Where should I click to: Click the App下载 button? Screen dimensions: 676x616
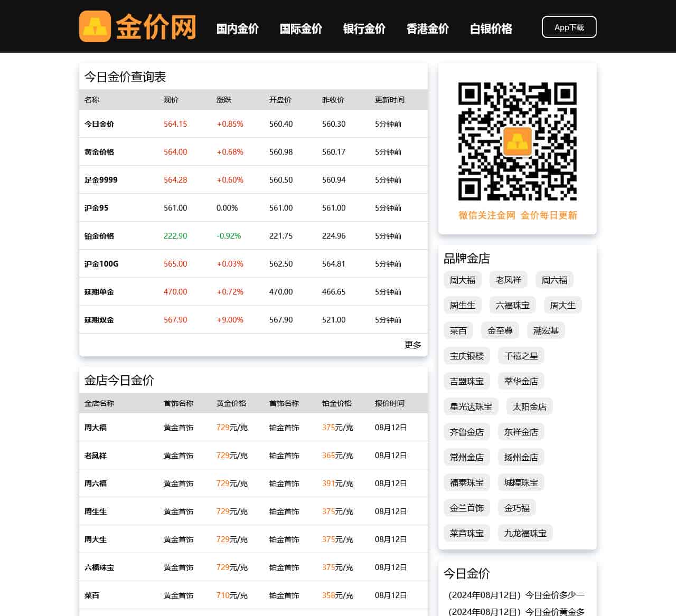pyautogui.click(x=569, y=27)
